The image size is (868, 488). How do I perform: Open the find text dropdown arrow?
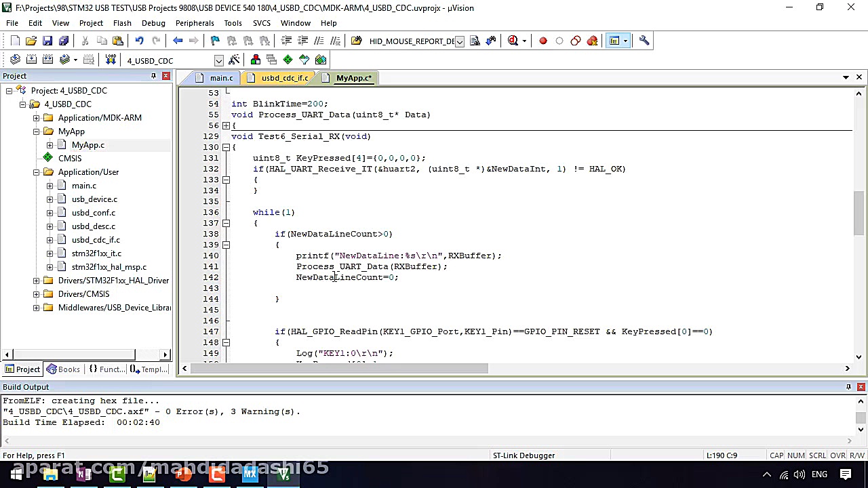click(x=459, y=41)
